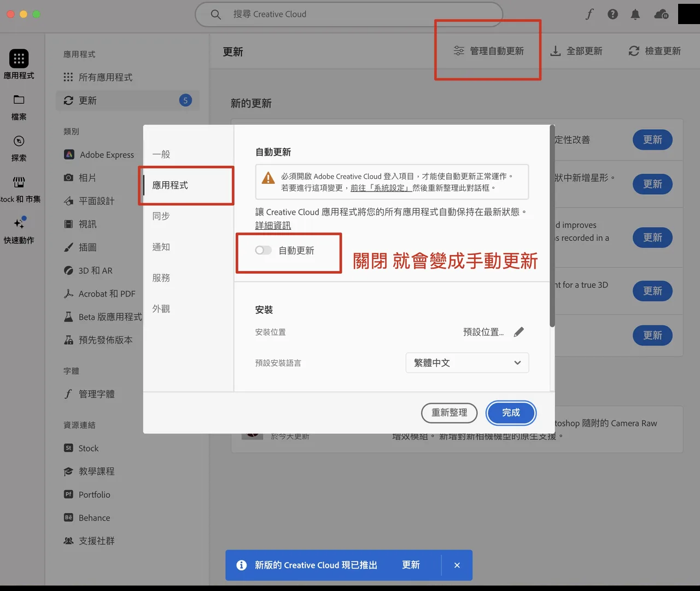Open the Stock 和市集 shop icon
Image resolution: width=700 pixels, height=591 pixels.
19,182
